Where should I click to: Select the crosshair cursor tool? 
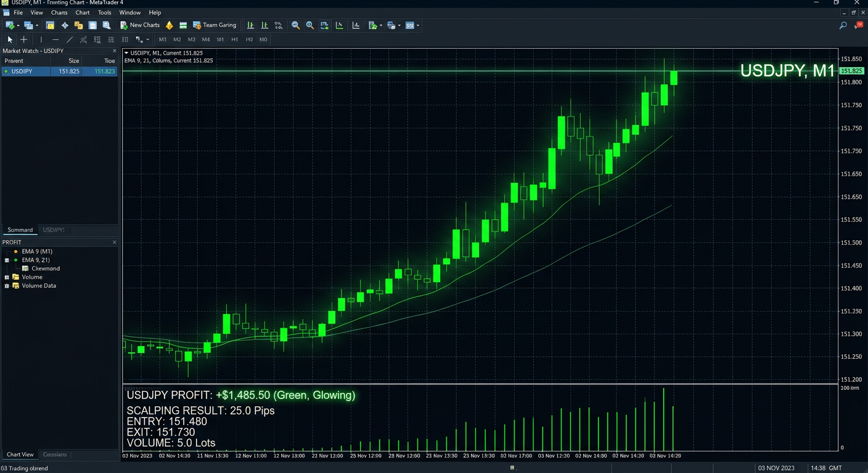23,39
